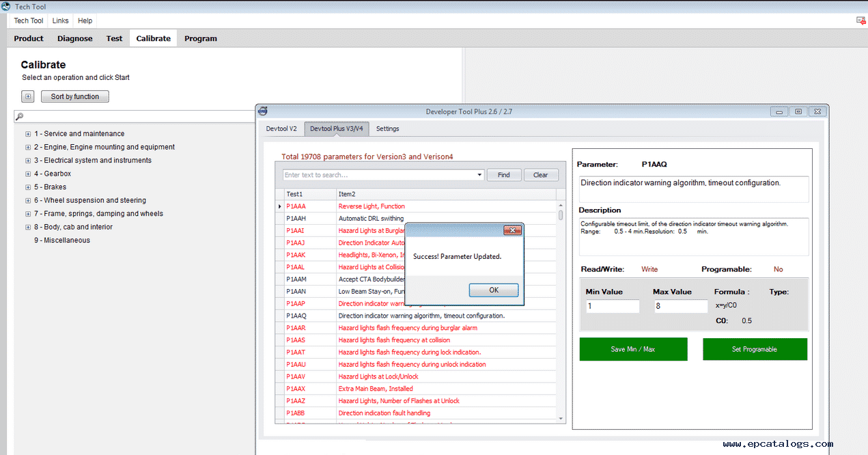The image size is (868, 455).
Task: Click the red notification icon in the Tech Tool menu bar
Action: [x=861, y=20]
